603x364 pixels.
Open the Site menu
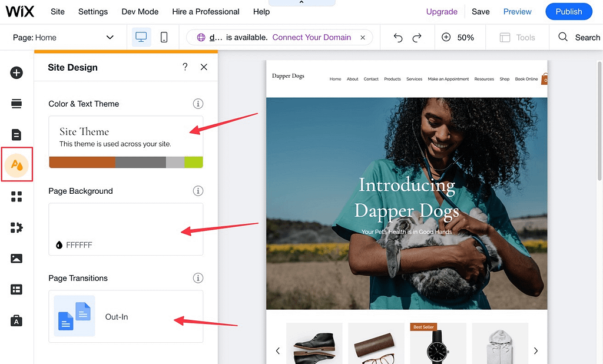coord(58,12)
